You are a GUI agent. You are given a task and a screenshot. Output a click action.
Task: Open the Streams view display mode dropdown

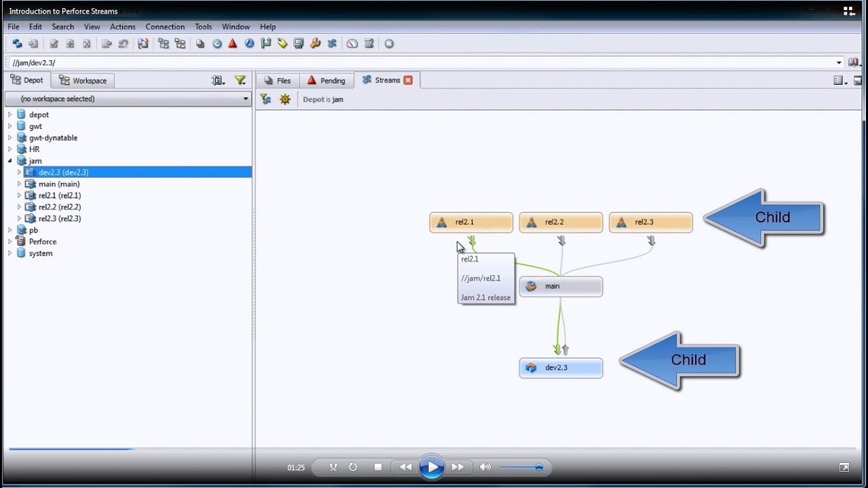point(840,80)
